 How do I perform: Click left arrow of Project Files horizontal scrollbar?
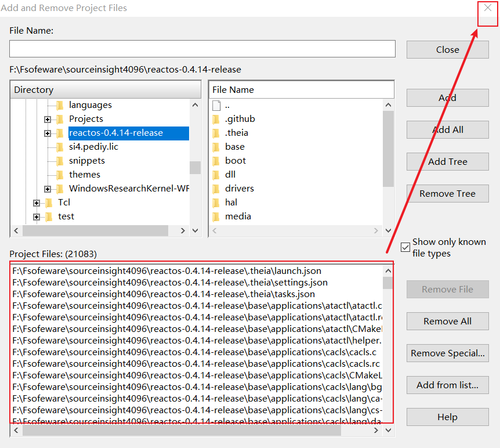(x=16, y=430)
